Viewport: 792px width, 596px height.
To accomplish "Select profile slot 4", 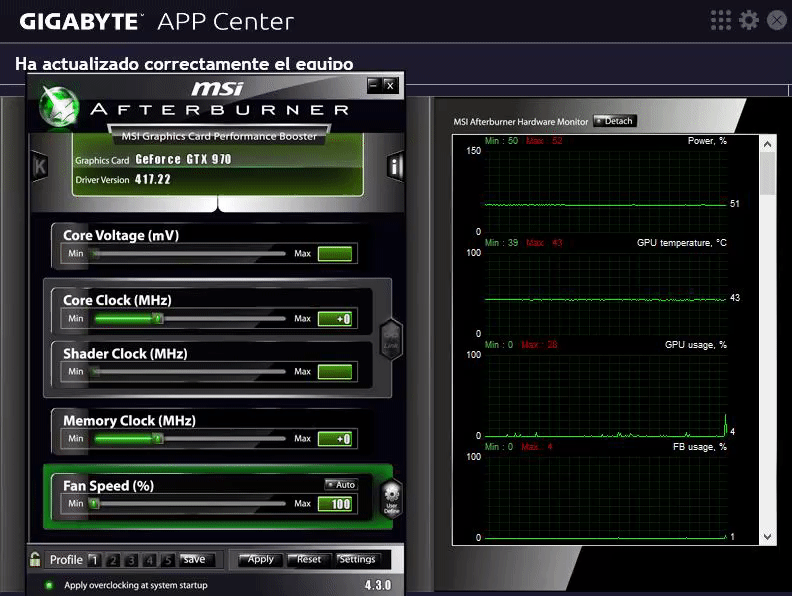I will (150, 560).
